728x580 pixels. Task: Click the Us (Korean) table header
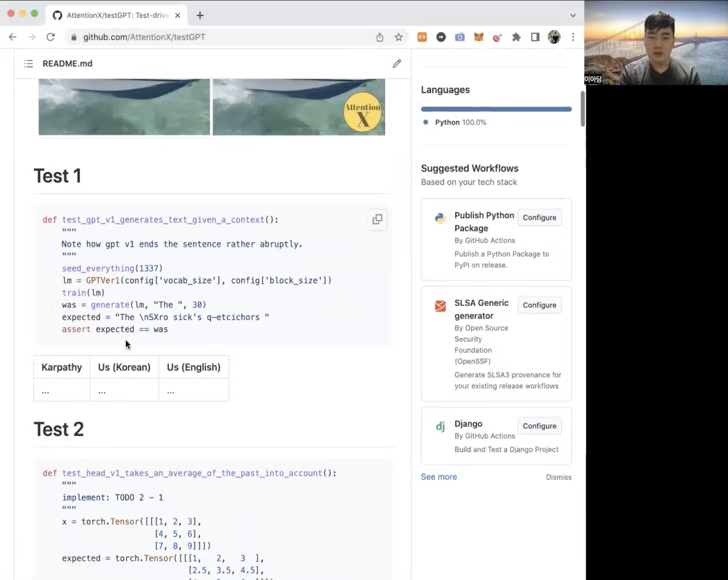pos(124,367)
